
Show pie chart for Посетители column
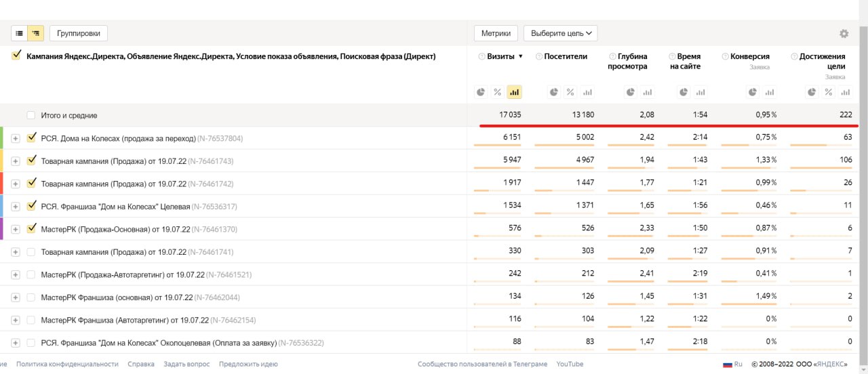553,92
